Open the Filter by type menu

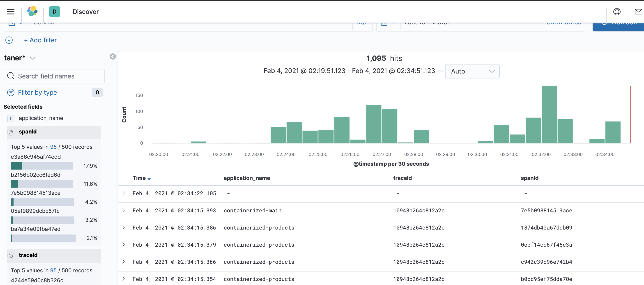37,92
